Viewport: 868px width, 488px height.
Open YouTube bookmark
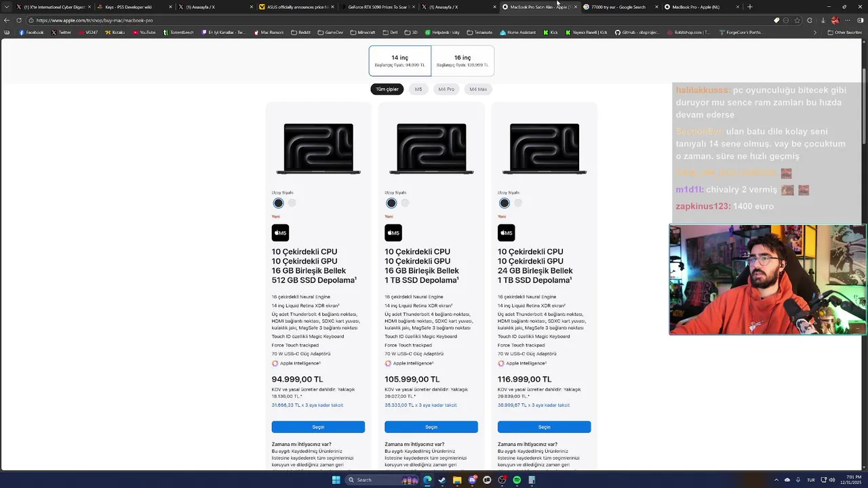(144, 33)
